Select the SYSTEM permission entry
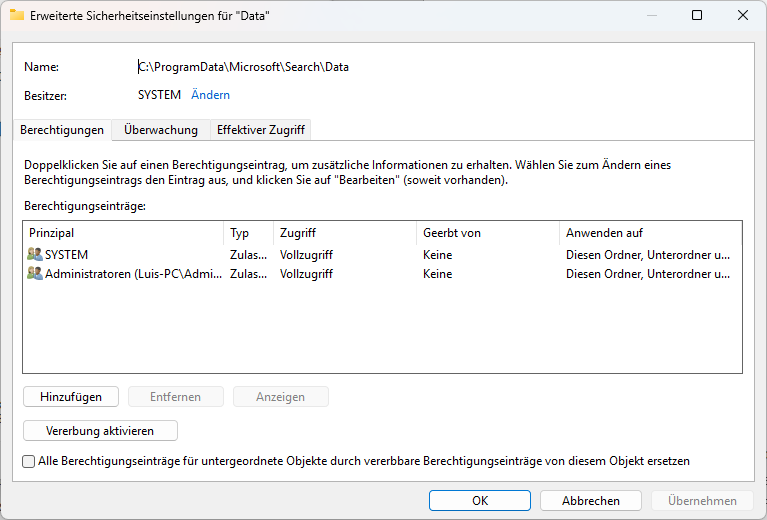Image resolution: width=767 pixels, height=520 pixels. (x=383, y=255)
